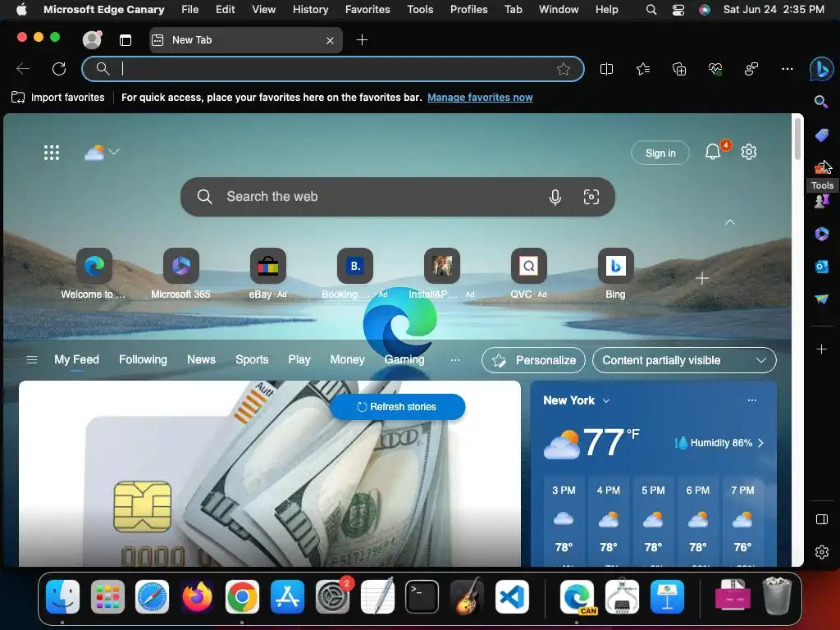Viewport: 840px width, 630px height.
Task: Switch to the Money tab
Action: (347, 359)
